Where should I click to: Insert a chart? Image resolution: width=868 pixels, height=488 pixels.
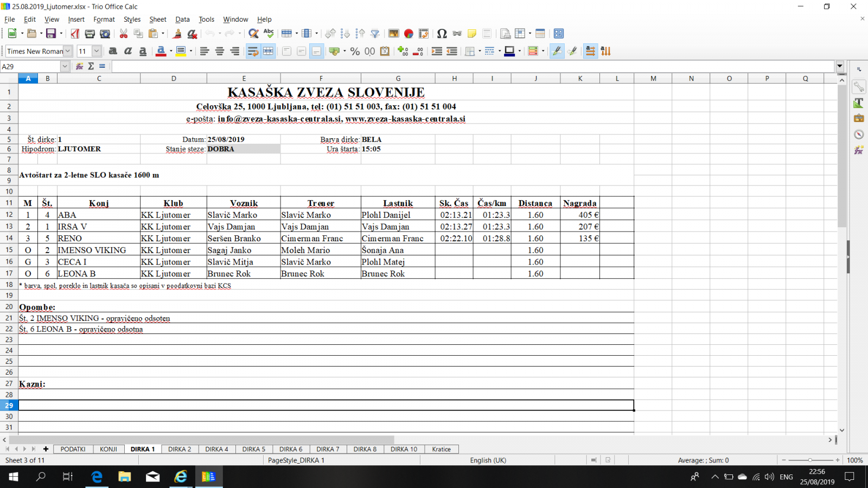pos(409,34)
